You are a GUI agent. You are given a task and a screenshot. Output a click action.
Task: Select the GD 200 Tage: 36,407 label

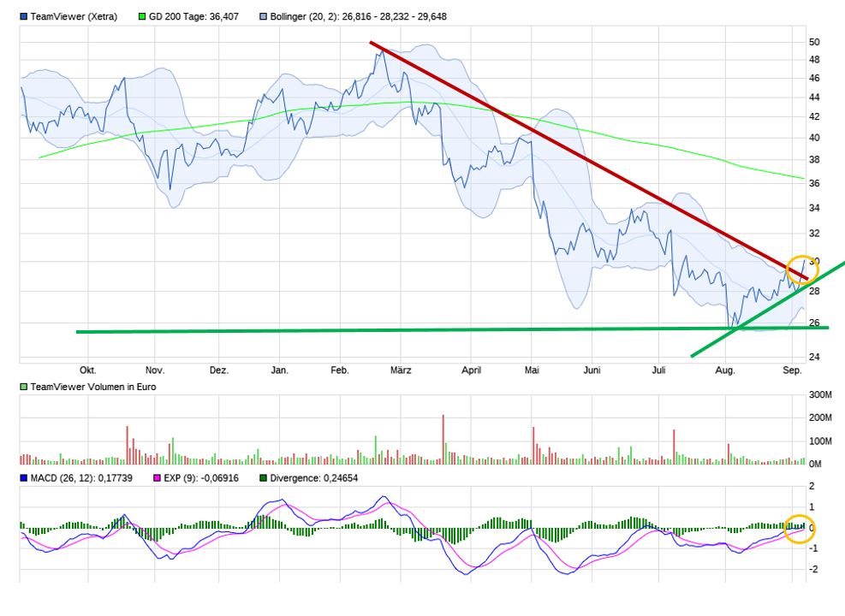(x=193, y=17)
